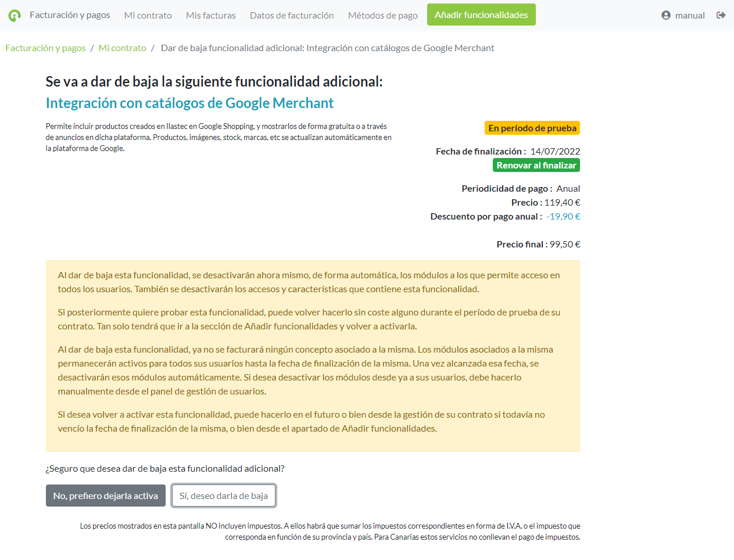Confirm with Sí, deseo darla de baja
This screenshot has height=560, width=734.
click(x=223, y=496)
